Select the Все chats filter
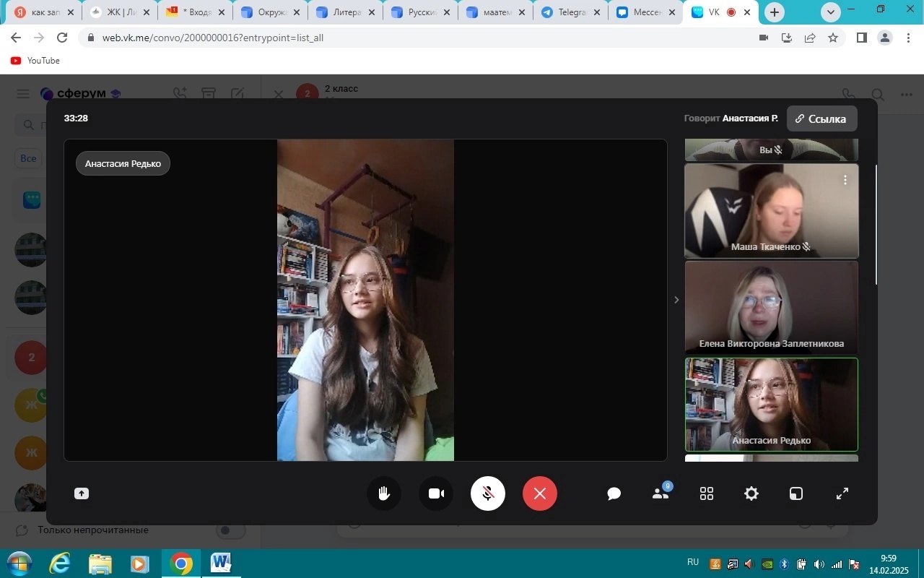This screenshot has height=578, width=924. tap(28, 158)
